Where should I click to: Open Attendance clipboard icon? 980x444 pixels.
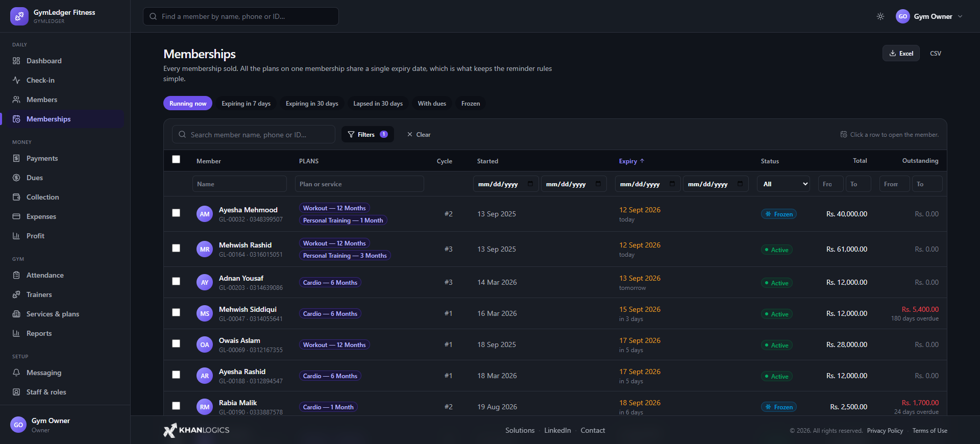point(16,275)
